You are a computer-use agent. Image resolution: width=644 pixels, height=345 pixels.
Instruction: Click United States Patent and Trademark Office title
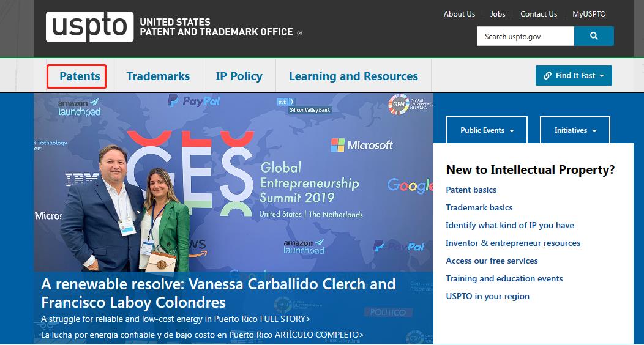pos(217,27)
